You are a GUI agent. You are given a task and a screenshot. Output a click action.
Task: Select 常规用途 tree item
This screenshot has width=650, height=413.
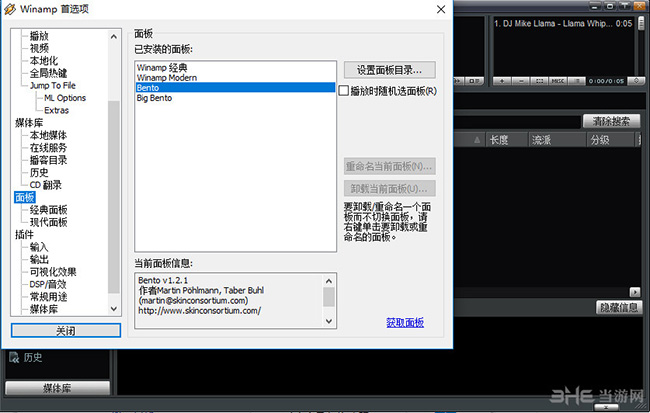tap(48, 297)
